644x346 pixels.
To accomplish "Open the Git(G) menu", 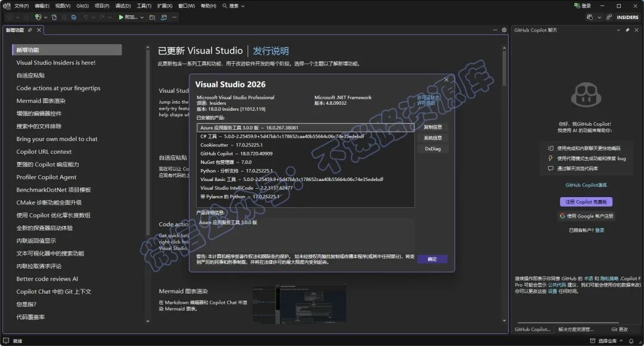I will coord(82,6).
